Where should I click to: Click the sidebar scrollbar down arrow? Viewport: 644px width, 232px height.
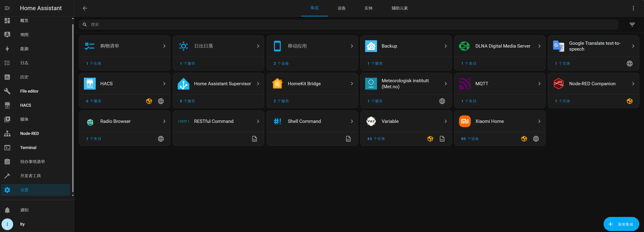[x=73, y=195]
